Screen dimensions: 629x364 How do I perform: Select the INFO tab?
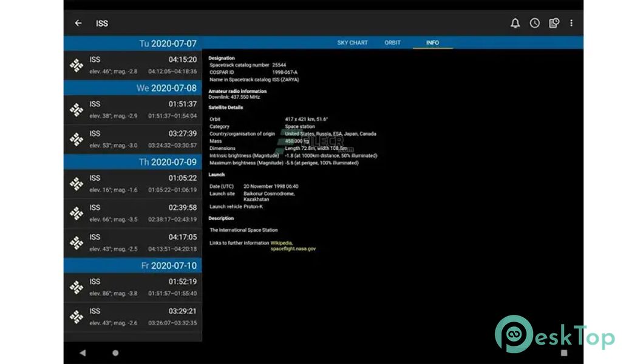pos(432,42)
